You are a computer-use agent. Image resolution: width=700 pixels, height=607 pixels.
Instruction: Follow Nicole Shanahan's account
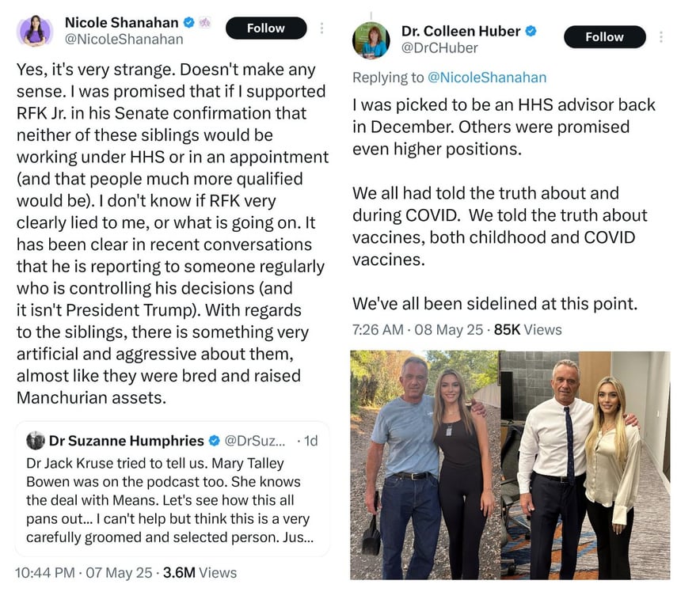click(266, 28)
